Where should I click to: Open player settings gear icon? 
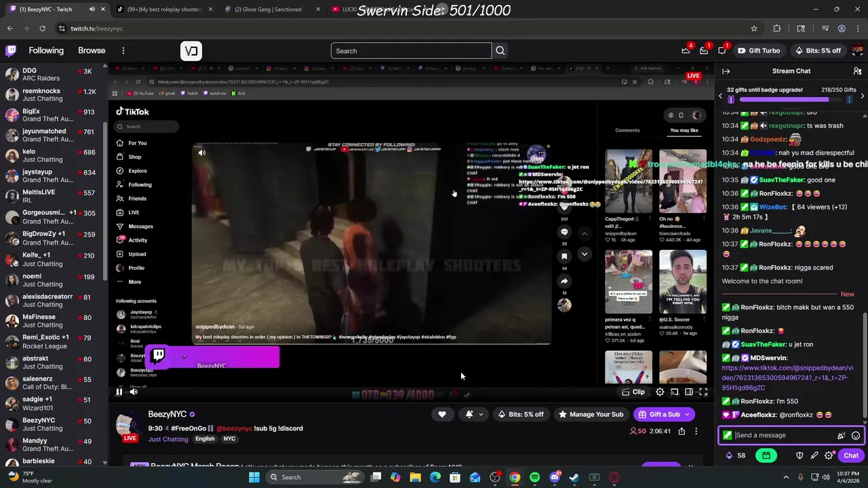tap(660, 392)
